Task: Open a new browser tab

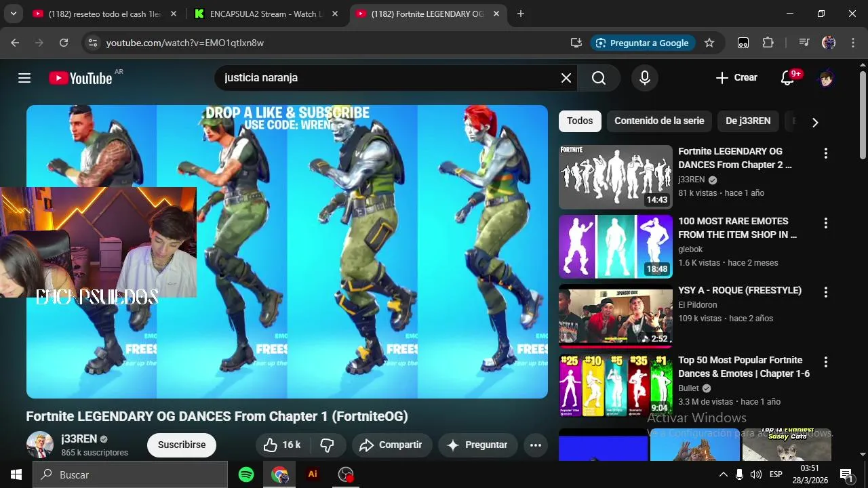Action: pos(521,14)
